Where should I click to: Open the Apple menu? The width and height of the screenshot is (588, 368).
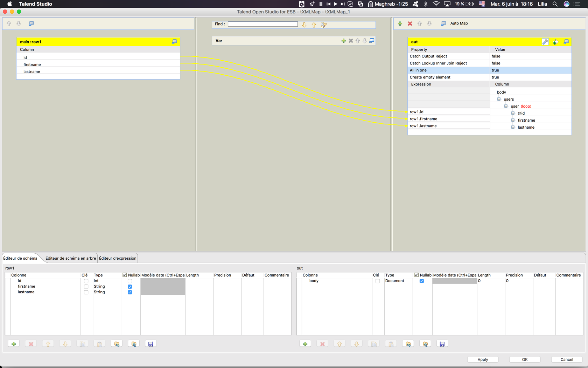coord(9,4)
